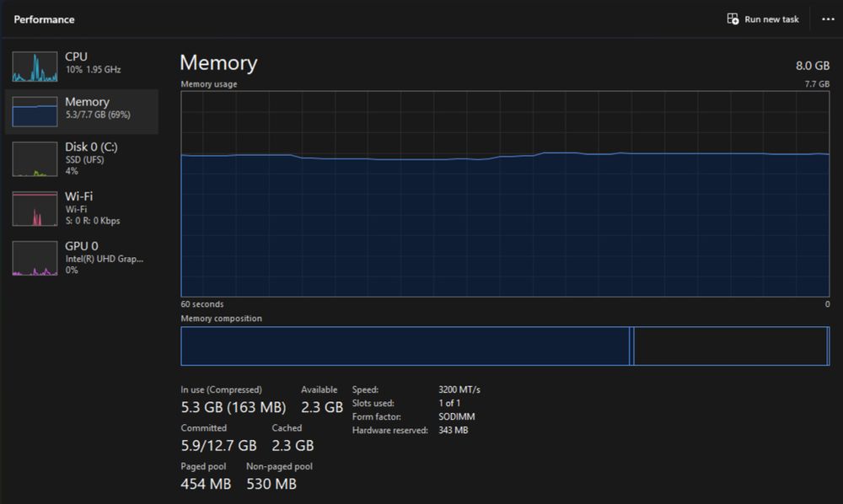
Task: Click the Paged pool label
Action: click(203, 466)
